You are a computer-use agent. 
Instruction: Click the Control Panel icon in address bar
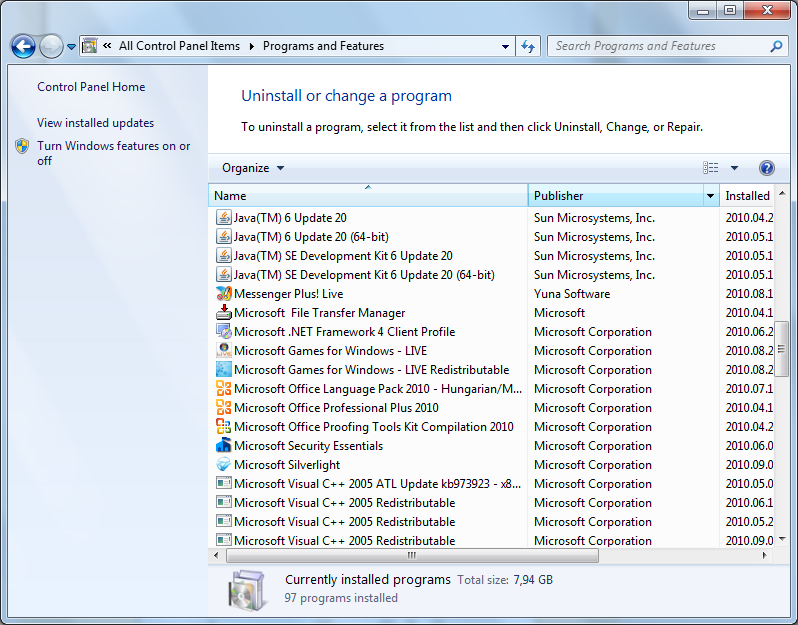(x=90, y=46)
